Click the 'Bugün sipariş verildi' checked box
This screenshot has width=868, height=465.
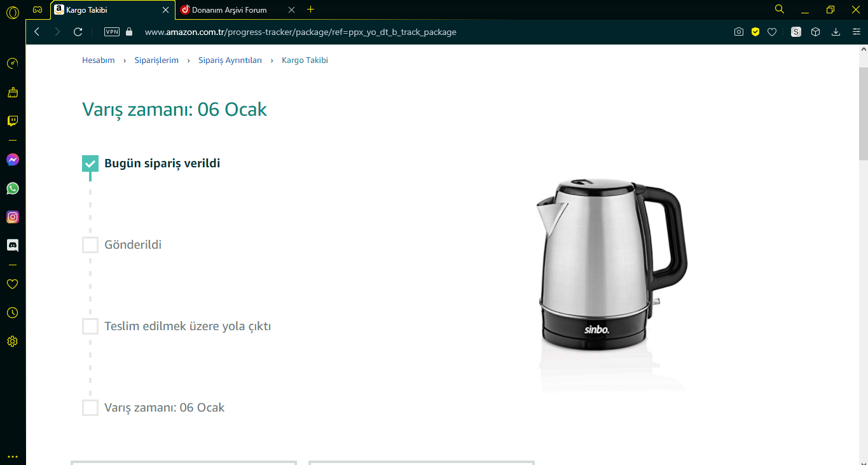pyautogui.click(x=90, y=163)
